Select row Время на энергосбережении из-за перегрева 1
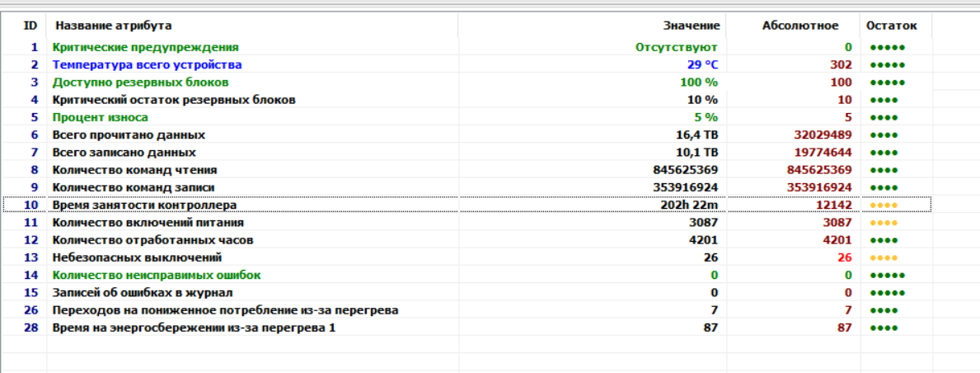 click(x=467, y=328)
